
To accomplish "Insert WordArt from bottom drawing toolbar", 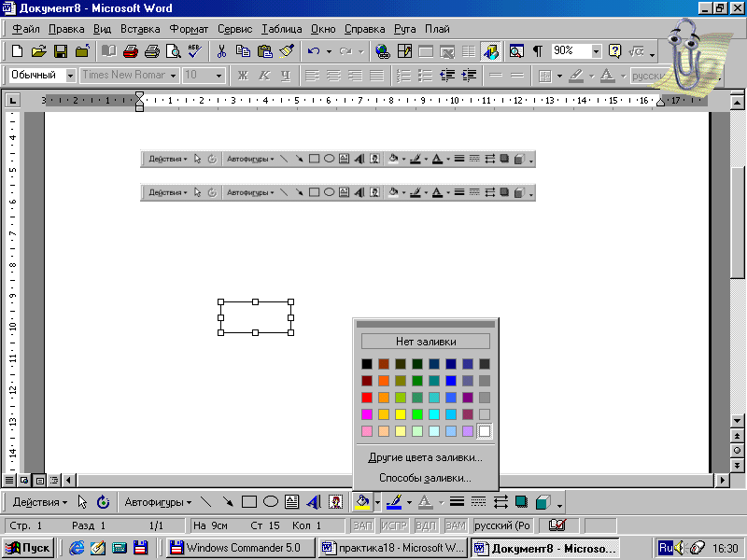I will (x=314, y=502).
